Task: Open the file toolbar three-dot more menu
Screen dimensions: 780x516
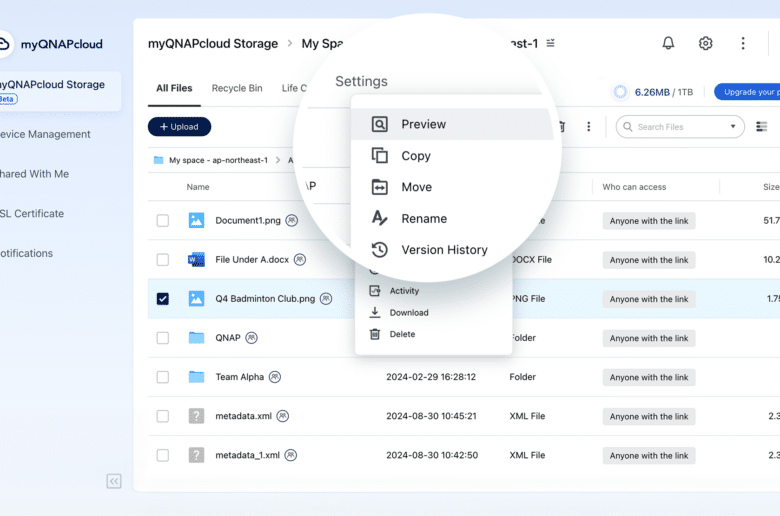Action: 588,126
